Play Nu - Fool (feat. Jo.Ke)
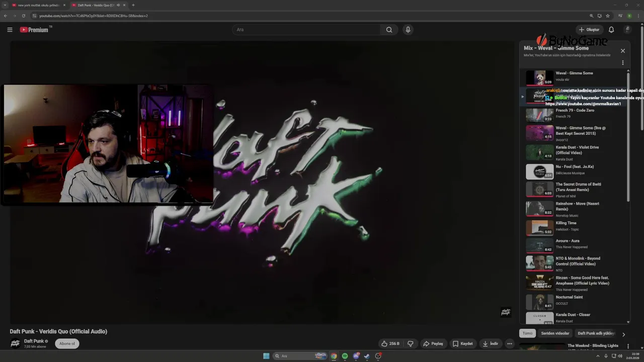 (x=574, y=170)
